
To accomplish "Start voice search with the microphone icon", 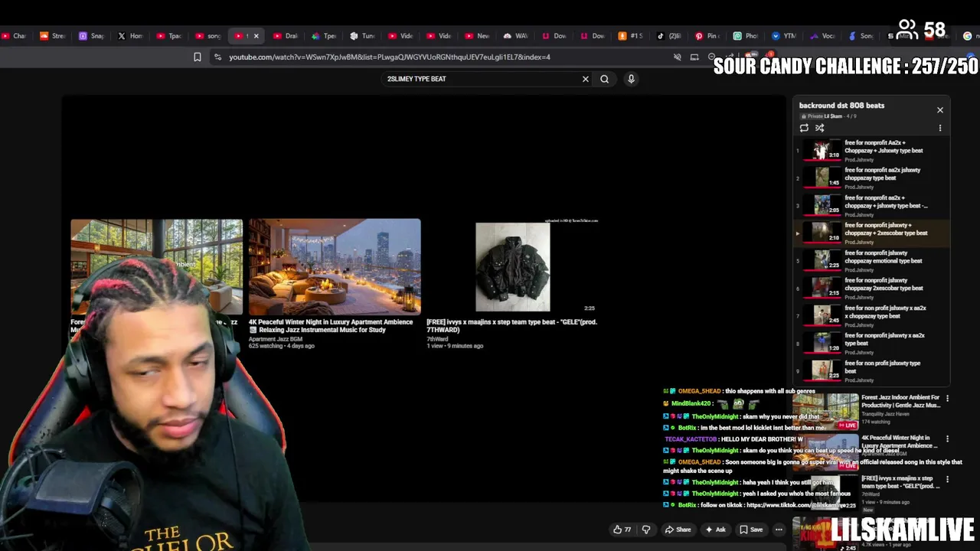I will click(631, 79).
